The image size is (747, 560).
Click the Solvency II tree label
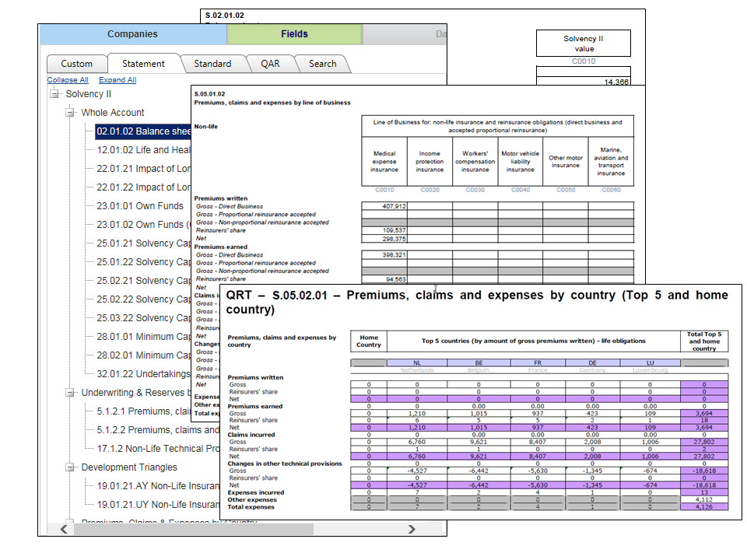point(89,94)
